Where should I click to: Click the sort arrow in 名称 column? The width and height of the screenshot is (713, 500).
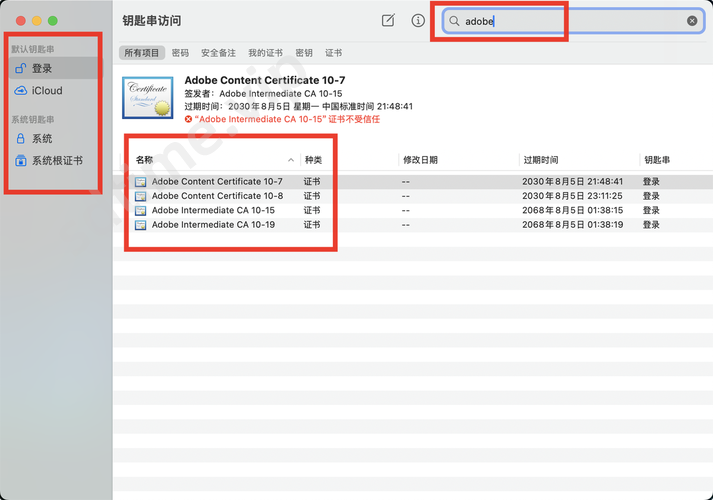click(291, 160)
